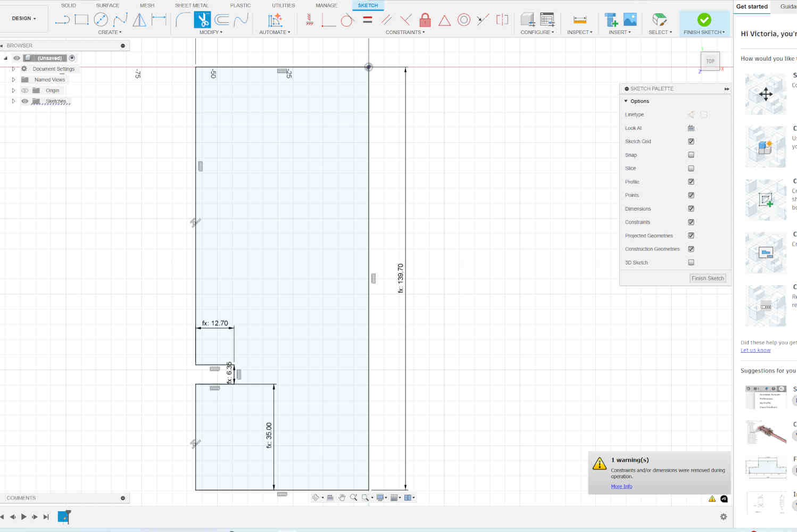Activate the Pan hand tool
Viewport: 797px width, 532px height.
point(342,497)
